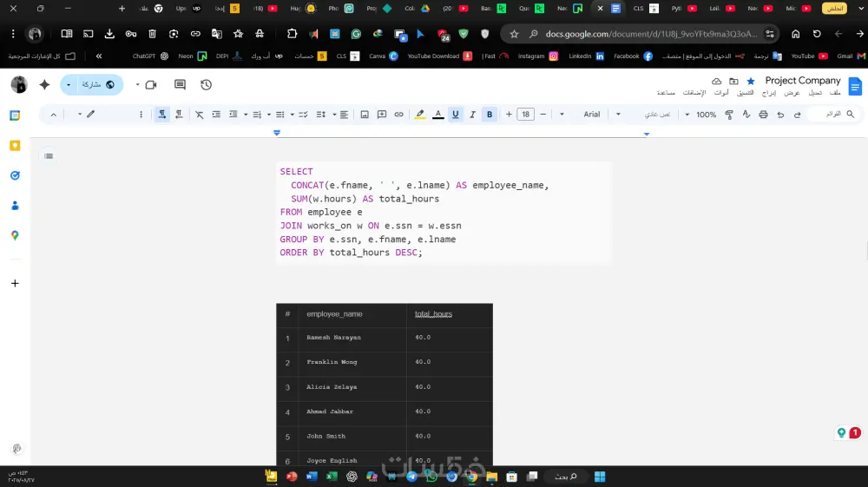Open the Google Docs home icon
The width and height of the screenshot is (868, 487).
pyautogui.click(x=855, y=86)
